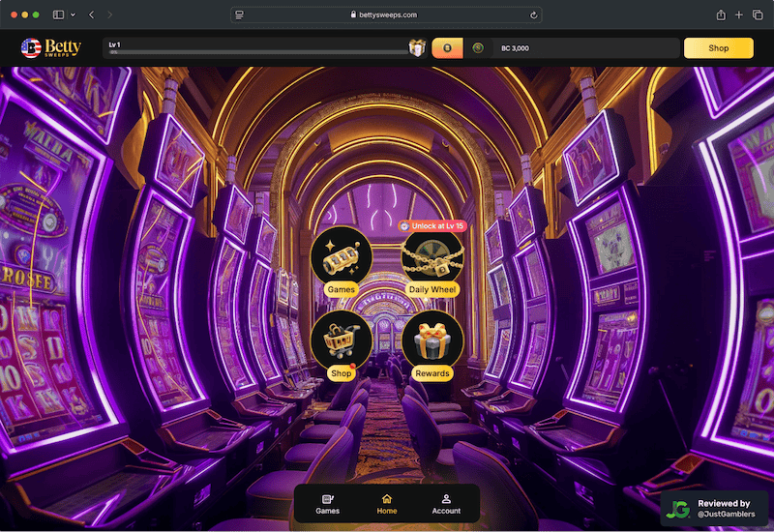
Task: Open a new tab with plus icon
Action: click(739, 15)
